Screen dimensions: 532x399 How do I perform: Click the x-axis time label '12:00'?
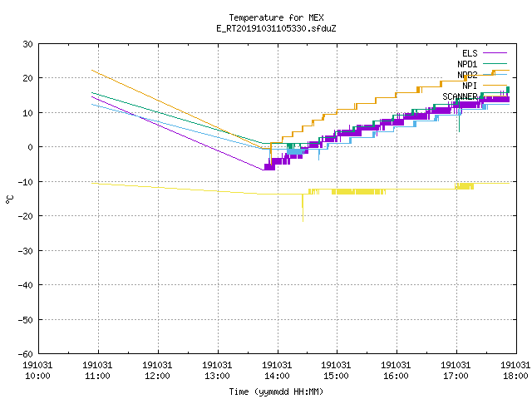157,376
